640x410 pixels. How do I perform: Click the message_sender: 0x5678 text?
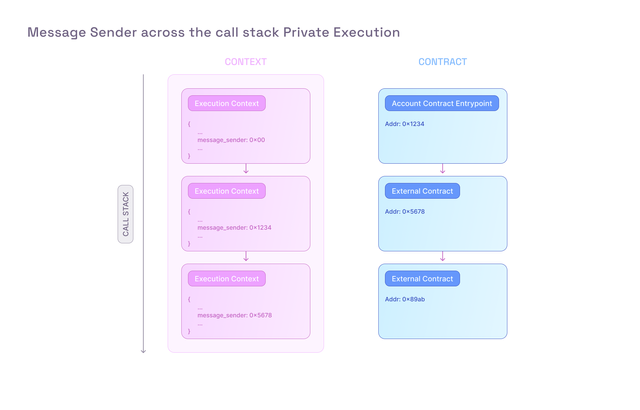click(x=235, y=315)
